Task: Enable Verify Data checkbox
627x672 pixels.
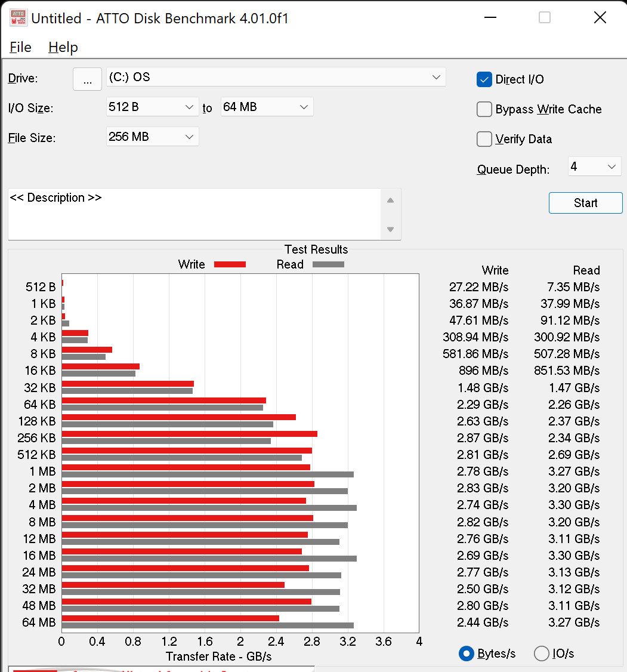Action: point(484,139)
